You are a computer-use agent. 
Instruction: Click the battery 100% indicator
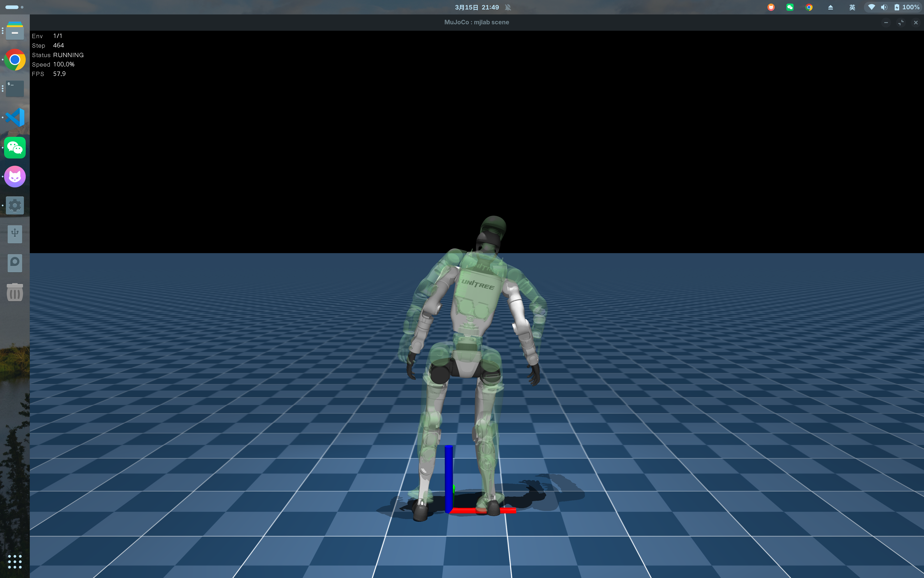(907, 7)
